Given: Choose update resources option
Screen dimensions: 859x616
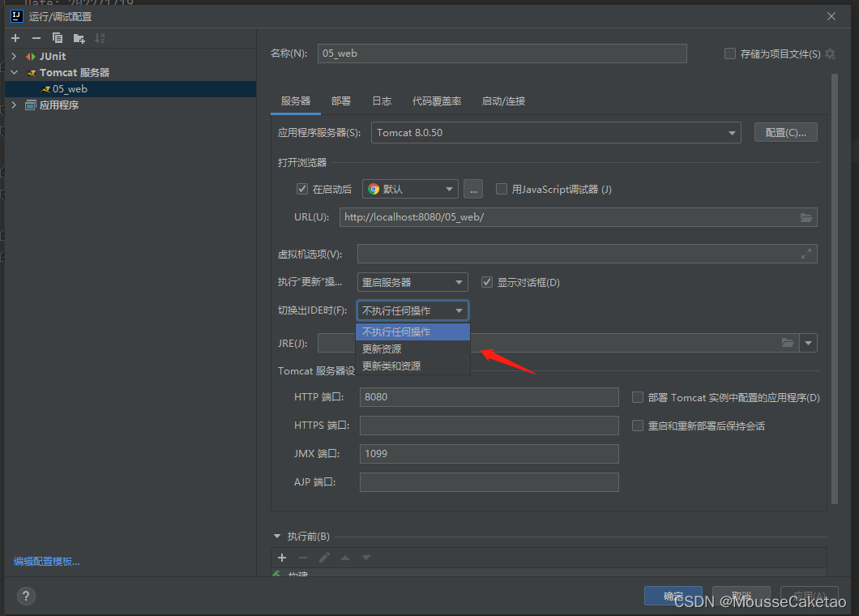Looking at the screenshot, I should click(413, 349).
